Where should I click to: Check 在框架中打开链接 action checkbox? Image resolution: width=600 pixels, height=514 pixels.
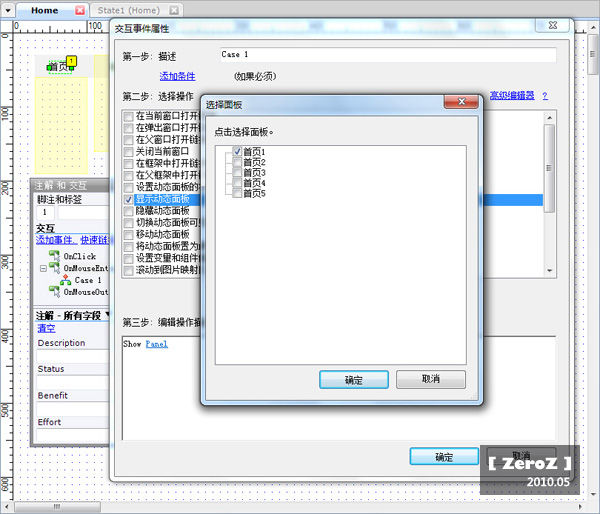(x=129, y=164)
